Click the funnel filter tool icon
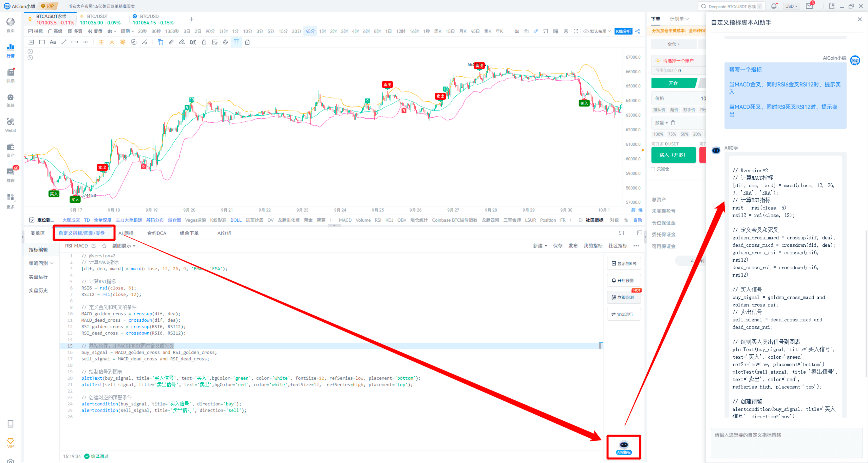The height and width of the screenshot is (463, 868). 236,42
